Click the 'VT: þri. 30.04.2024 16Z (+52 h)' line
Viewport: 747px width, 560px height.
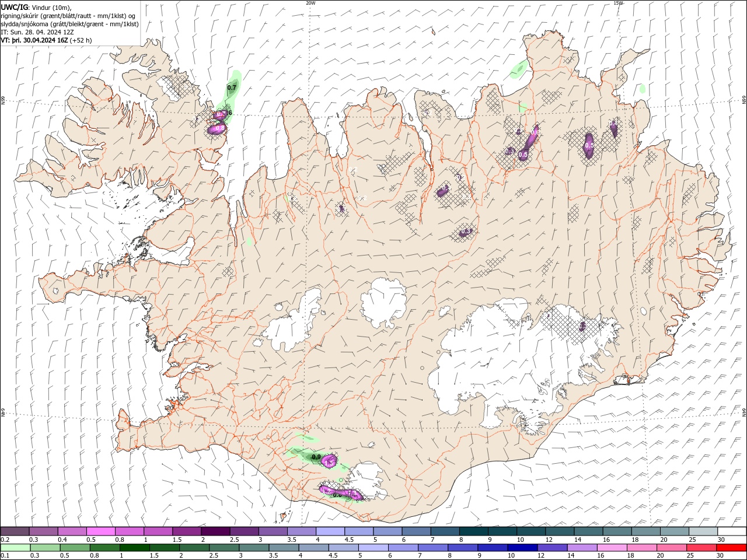[x=46, y=40]
